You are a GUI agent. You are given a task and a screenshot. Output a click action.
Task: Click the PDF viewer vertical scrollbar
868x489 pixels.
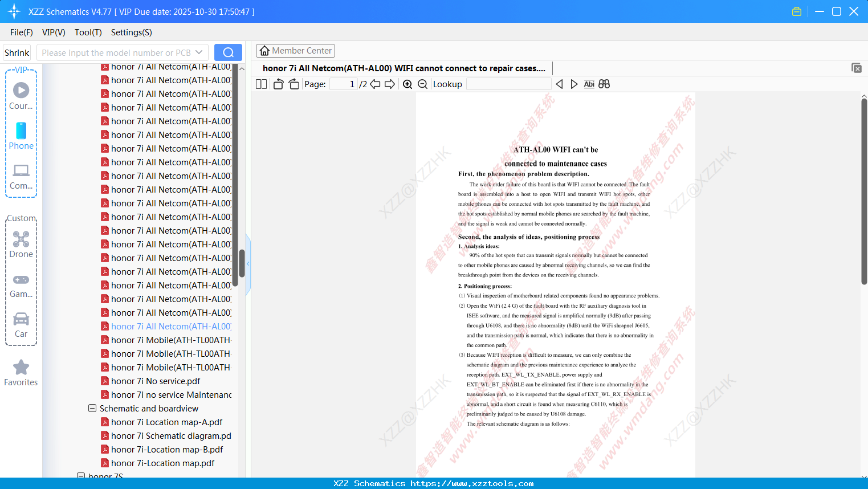pos(864,191)
